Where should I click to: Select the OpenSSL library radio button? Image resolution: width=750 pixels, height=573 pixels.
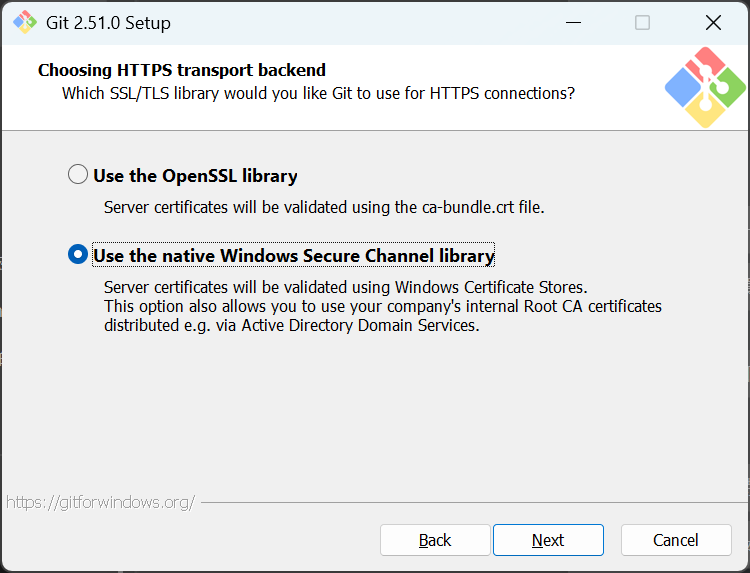(x=78, y=175)
